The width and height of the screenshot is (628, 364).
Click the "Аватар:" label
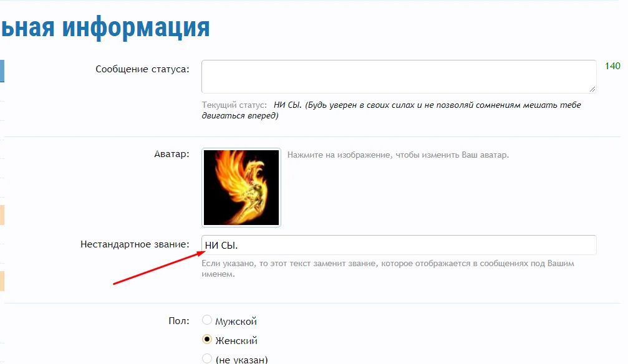click(171, 154)
